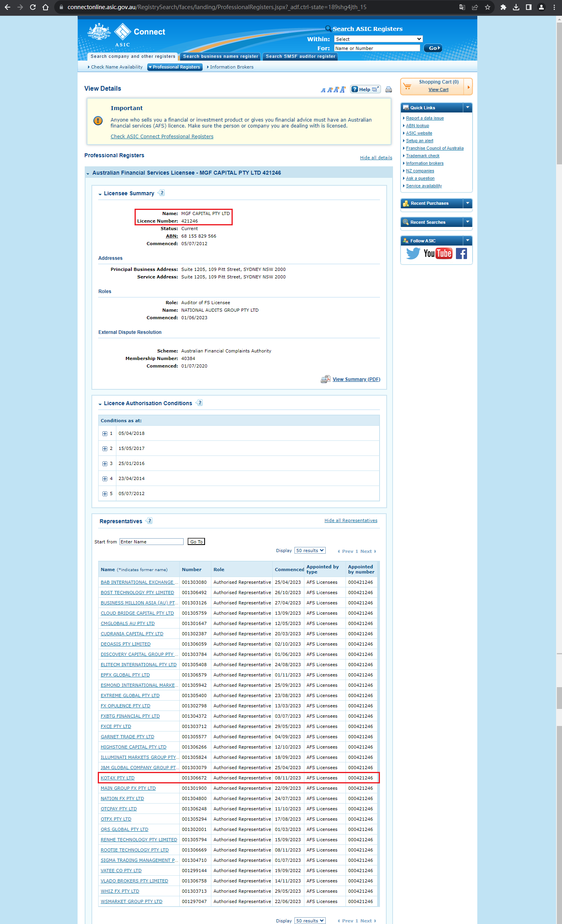Click the browser address bar URL

point(217,7)
